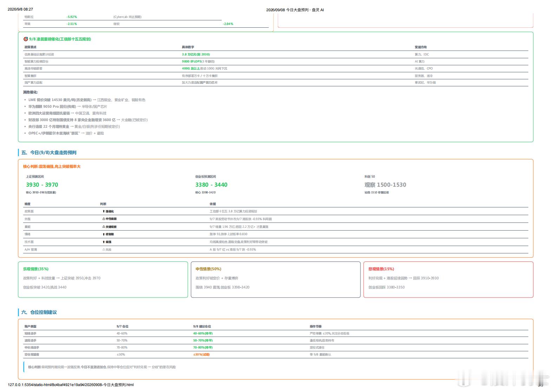The width and height of the screenshot is (554, 392).
Task: Click the 空仓观望者 ≤30%(试错) suggestion
Action: point(201,354)
